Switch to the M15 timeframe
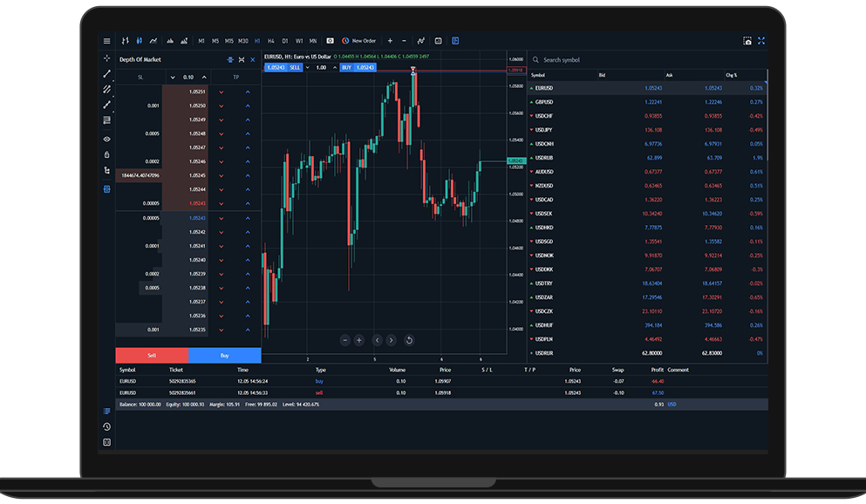This screenshot has width=866, height=504. coord(229,40)
